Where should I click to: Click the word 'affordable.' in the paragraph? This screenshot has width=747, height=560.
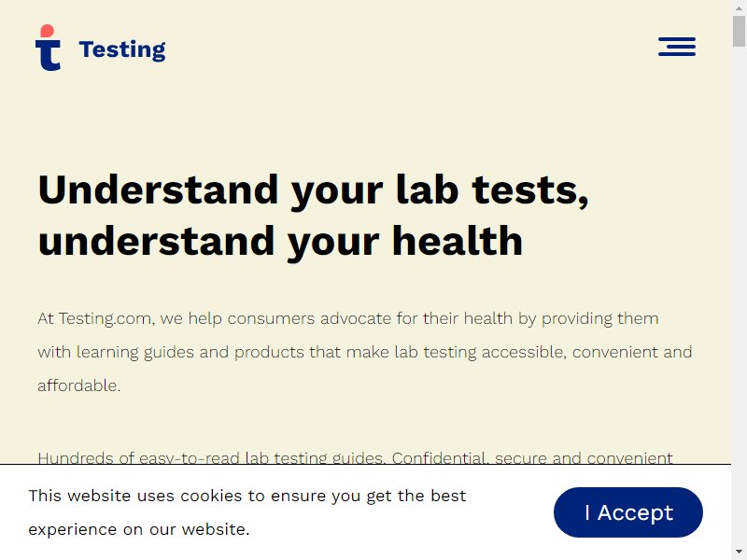coord(79,385)
